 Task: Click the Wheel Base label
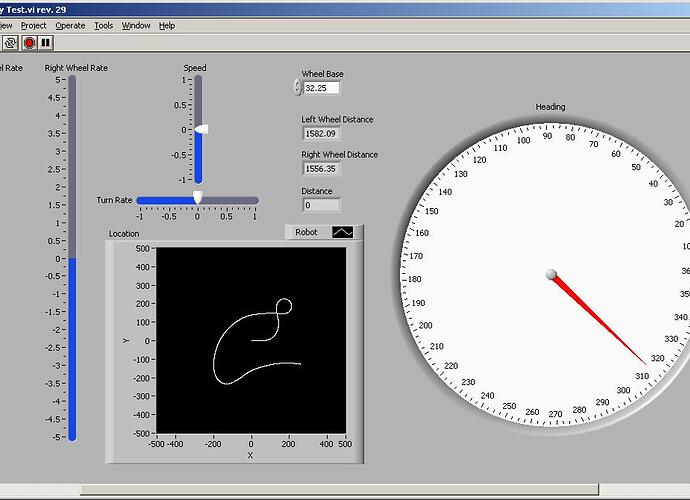click(322, 74)
